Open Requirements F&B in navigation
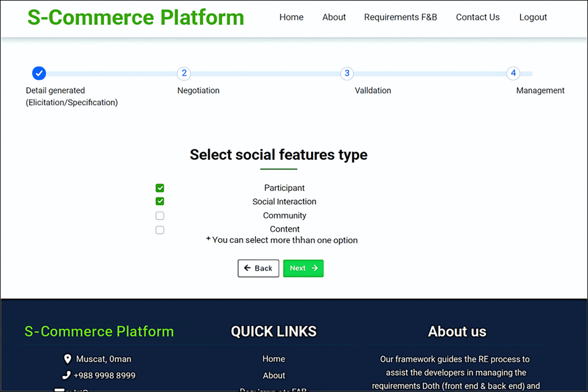The image size is (588, 392). pos(400,17)
